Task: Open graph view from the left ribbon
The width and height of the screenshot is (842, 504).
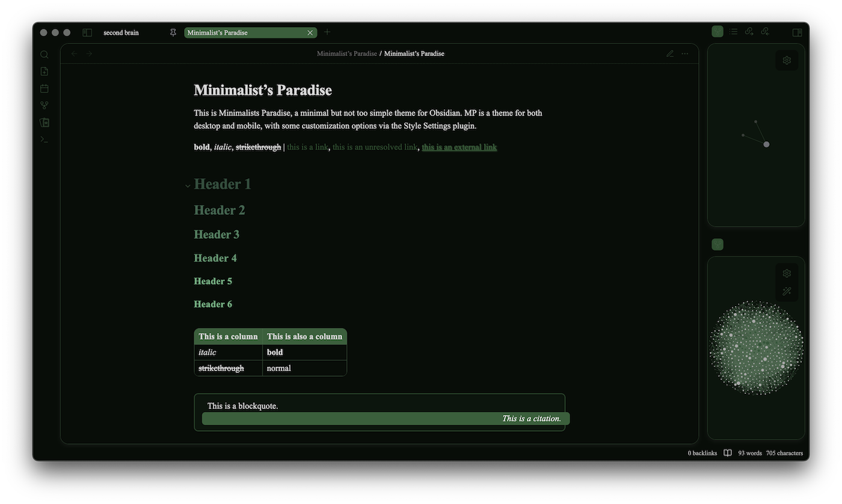Action: (44, 105)
